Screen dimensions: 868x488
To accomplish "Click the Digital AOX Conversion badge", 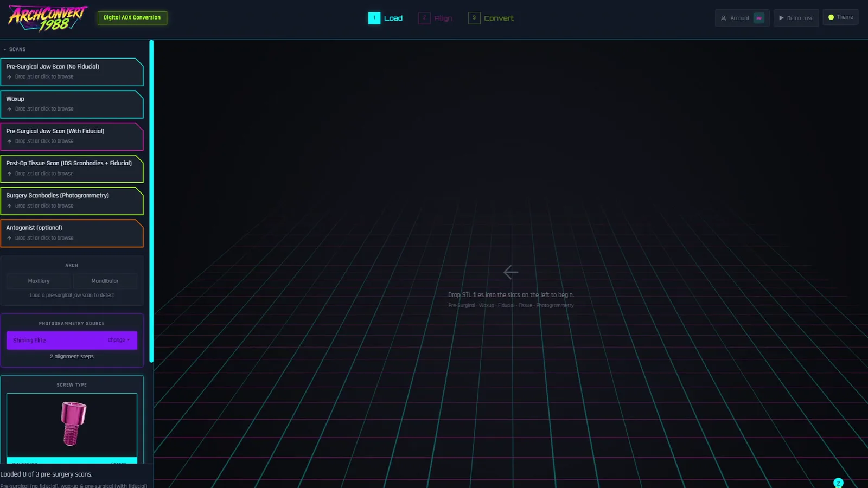I will 132,18.
